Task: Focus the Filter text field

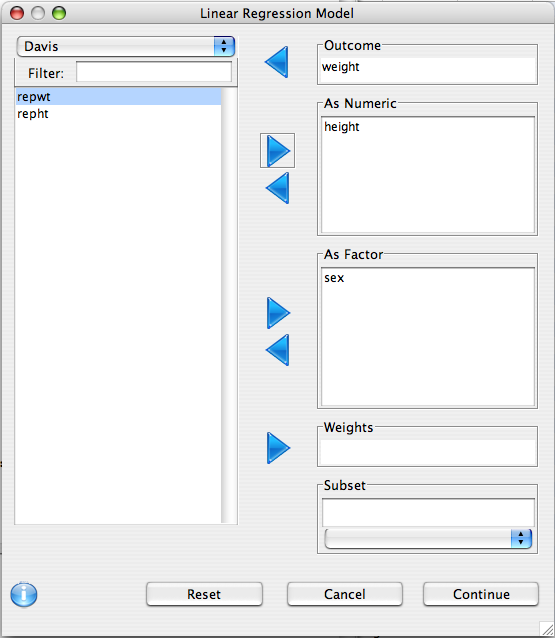Action: (154, 72)
